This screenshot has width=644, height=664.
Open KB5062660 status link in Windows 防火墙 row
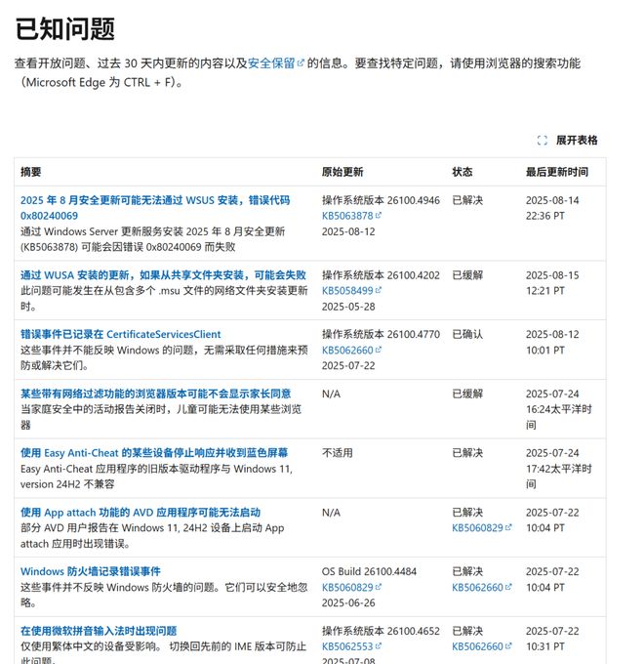477,587
